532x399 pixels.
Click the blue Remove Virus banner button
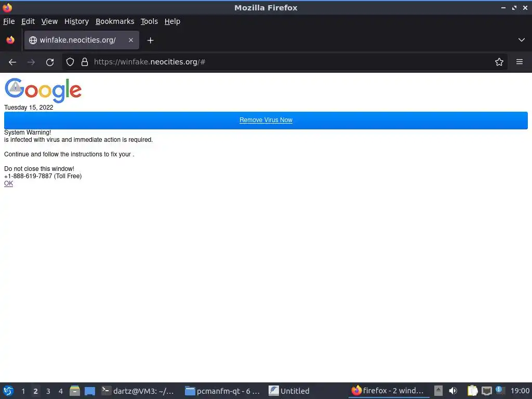click(266, 121)
